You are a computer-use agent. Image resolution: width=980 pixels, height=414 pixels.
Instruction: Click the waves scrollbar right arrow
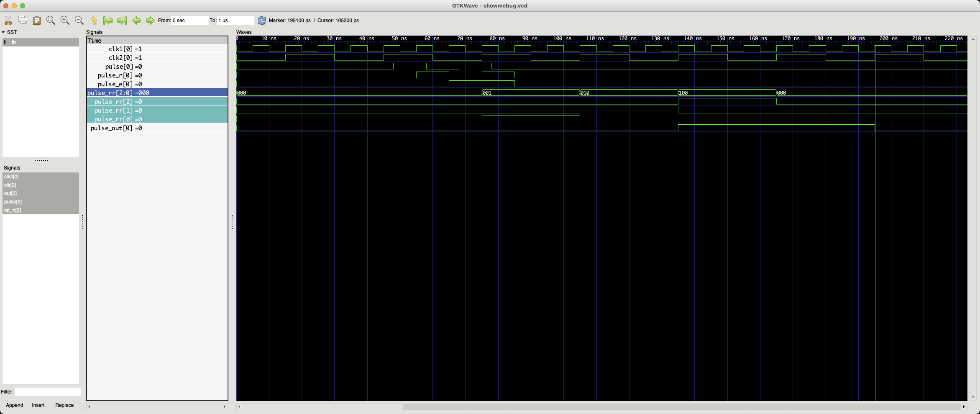click(x=964, y=406)
